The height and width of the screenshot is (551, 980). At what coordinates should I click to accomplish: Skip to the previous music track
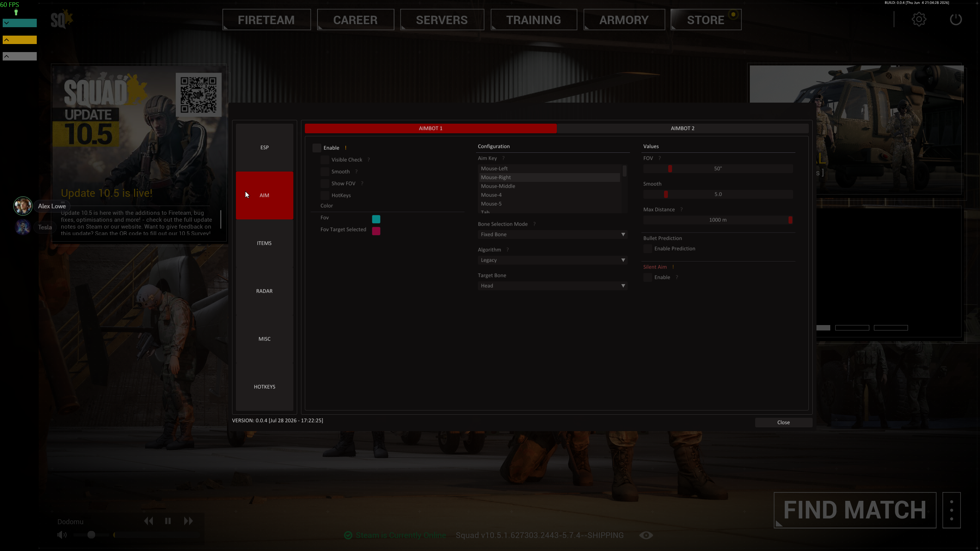pos(149,521)
